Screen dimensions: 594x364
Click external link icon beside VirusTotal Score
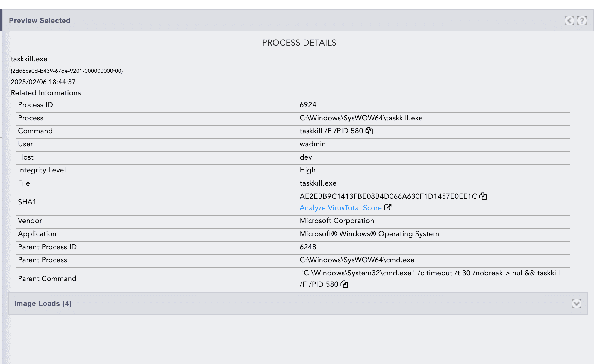click(x=388, y=207)
